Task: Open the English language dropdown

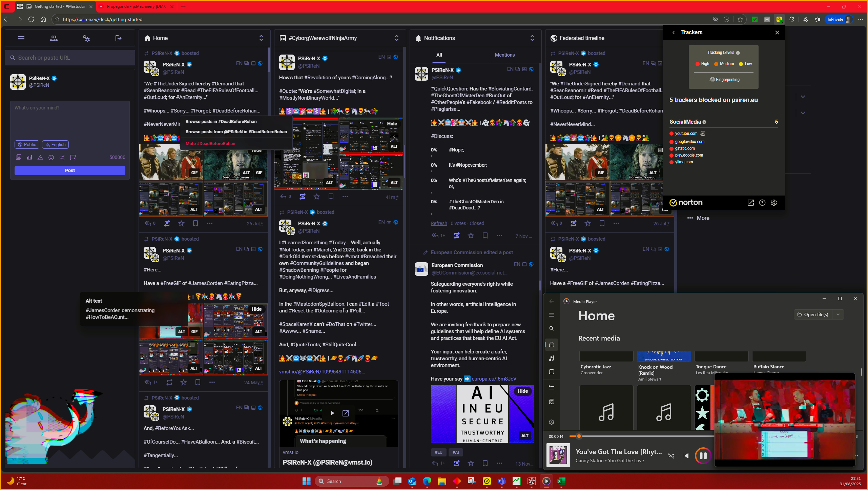Action: [x=55, y=144]
